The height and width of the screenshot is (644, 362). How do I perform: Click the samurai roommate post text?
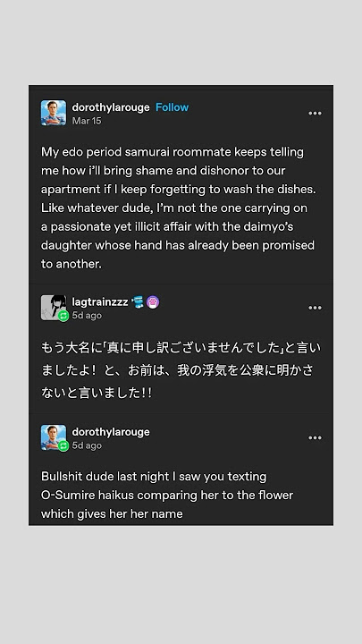coord(178,208)
